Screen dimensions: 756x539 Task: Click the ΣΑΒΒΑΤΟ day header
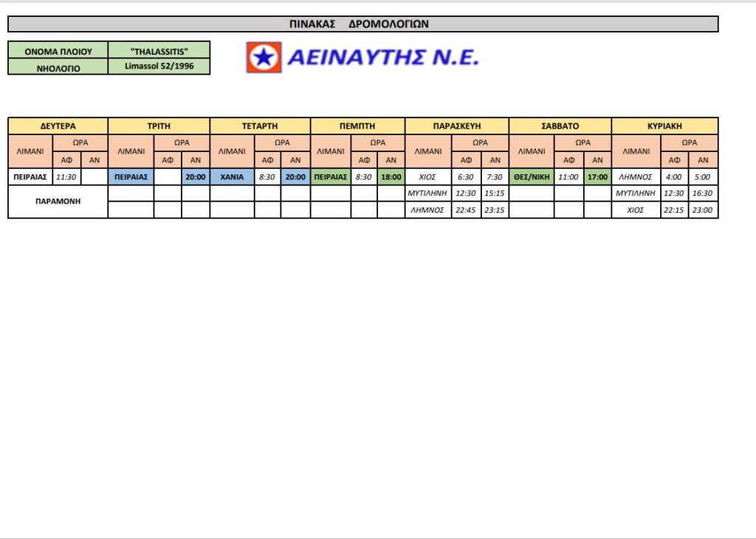(x=560, y=126)
